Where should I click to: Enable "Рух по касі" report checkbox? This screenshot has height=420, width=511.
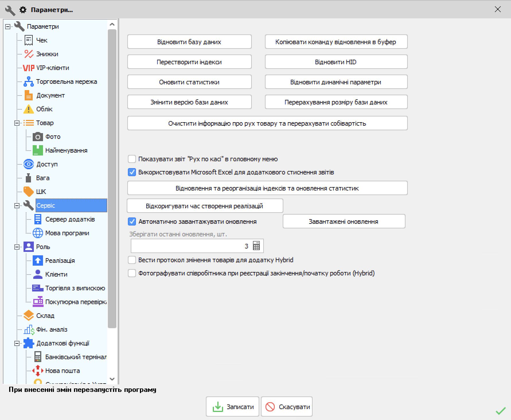click(132, 159)
